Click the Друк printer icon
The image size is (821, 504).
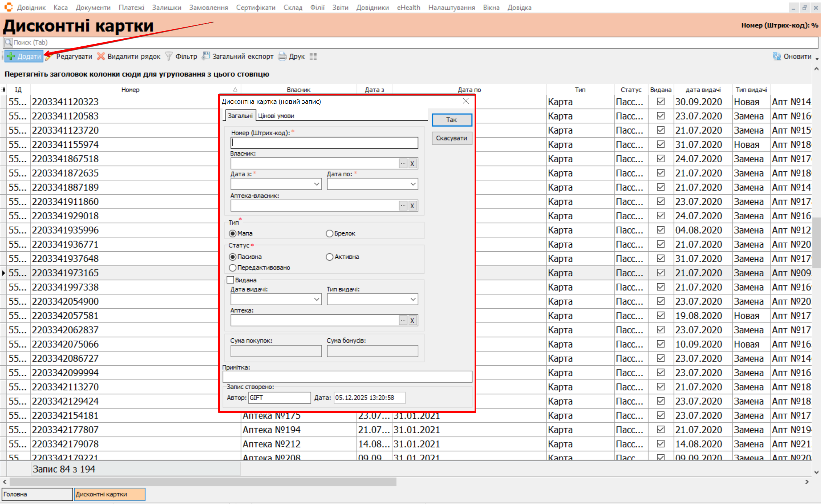pos(282,57)
